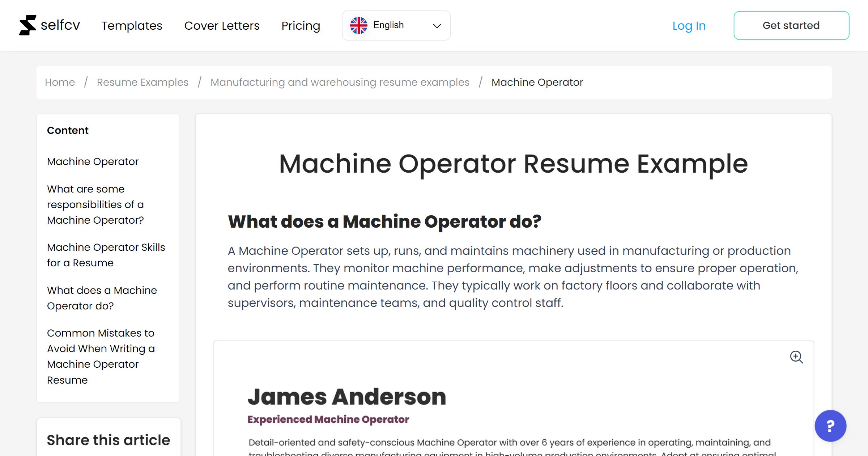
Task: Select the Cover Letters menu item
Action: pos(222,25)
